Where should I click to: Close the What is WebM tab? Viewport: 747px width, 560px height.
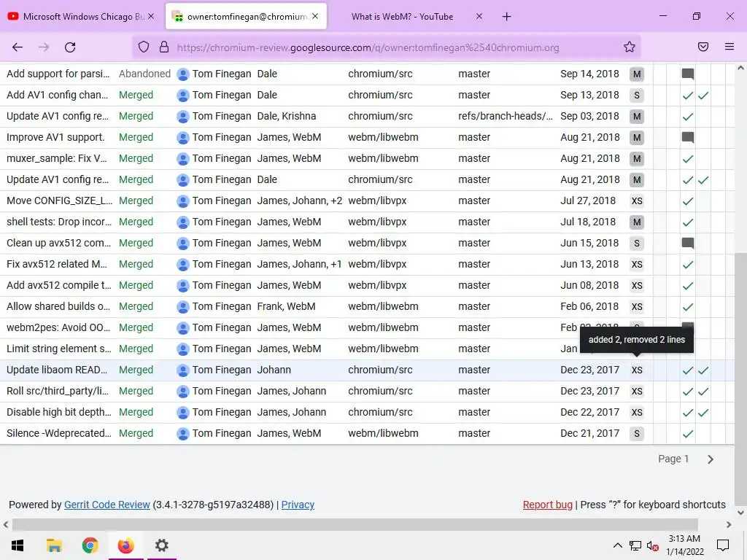479,16
